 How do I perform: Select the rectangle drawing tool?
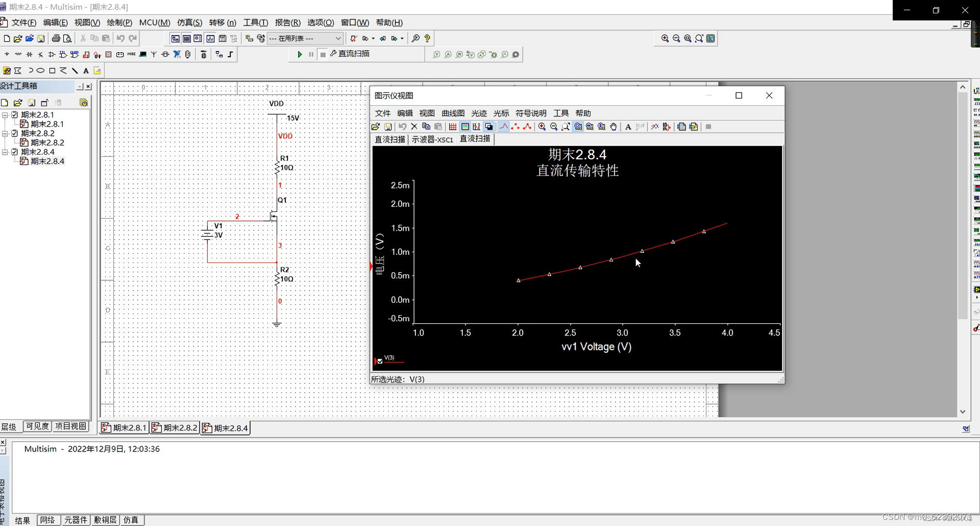(x=52, y=70)
